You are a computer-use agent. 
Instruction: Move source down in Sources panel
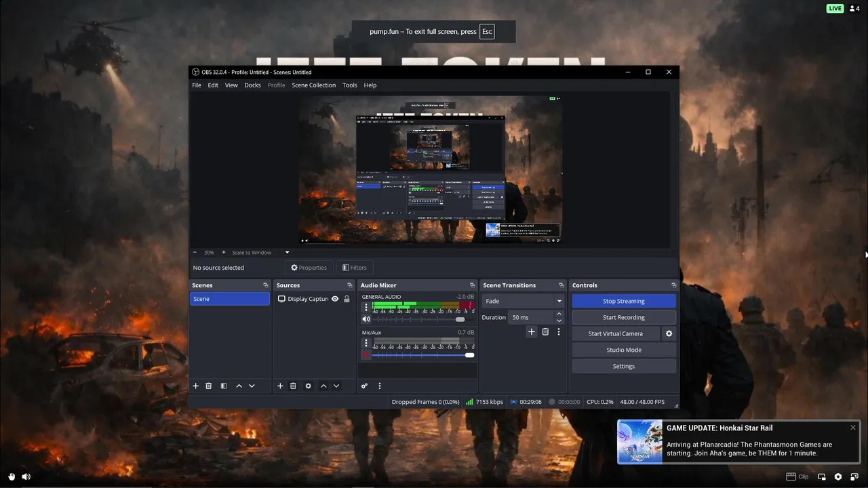pos(336,386)
